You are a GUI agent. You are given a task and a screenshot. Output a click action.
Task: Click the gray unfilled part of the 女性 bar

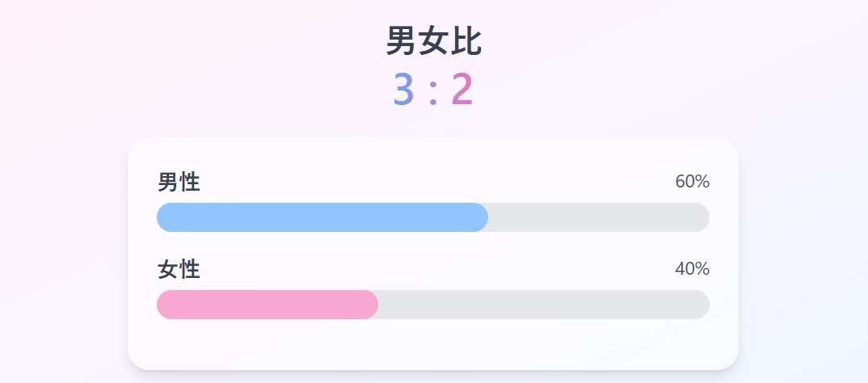point(541,305)
